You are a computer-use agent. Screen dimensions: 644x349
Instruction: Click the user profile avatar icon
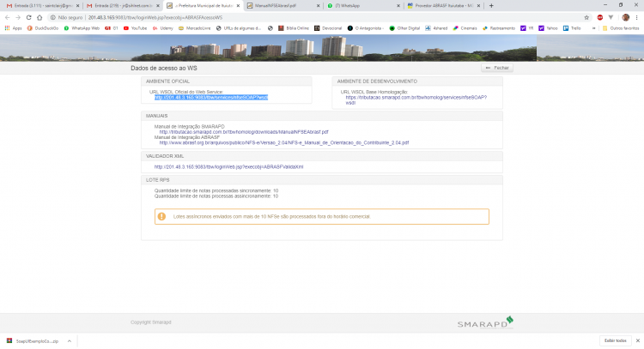625,18
